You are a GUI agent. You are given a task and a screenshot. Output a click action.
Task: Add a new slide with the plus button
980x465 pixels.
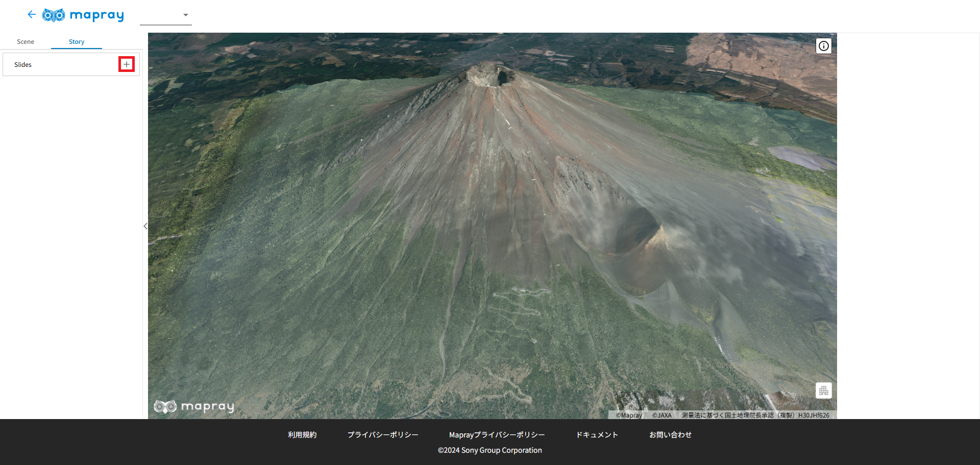click(127, 64)
